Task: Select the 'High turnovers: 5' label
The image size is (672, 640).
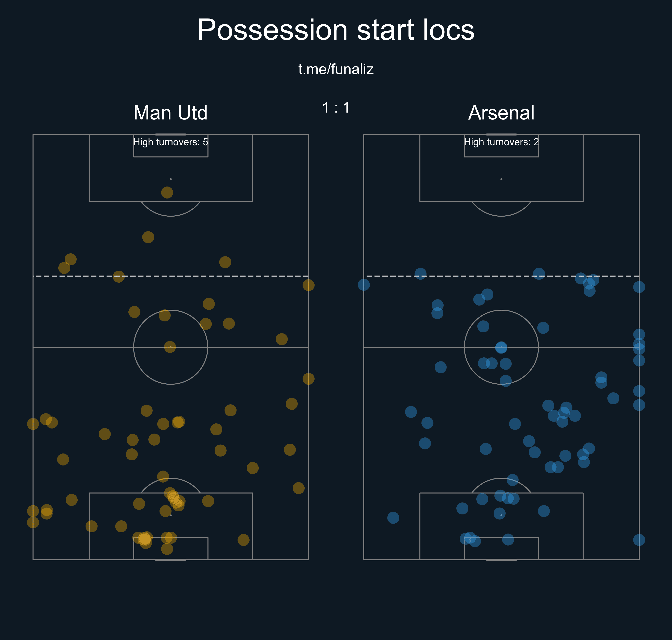Action: (170, 142)
